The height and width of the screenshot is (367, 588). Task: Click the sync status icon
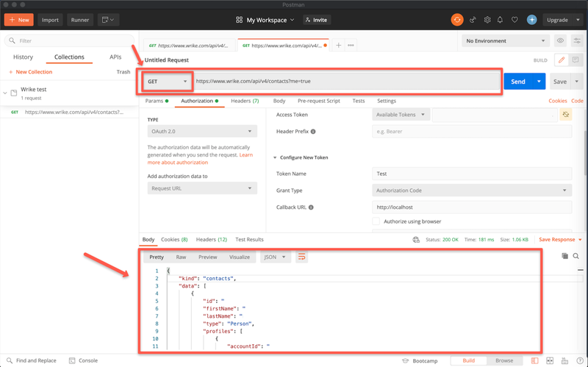[457, 20]
